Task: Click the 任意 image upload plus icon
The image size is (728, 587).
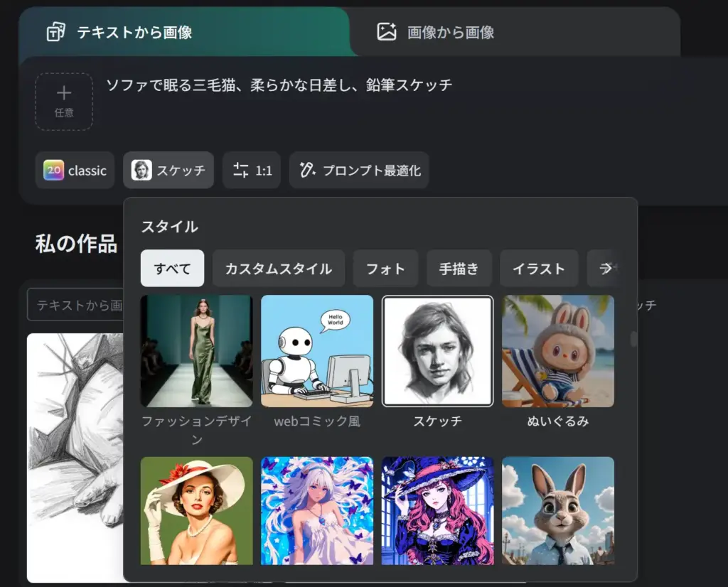Action: click(63, 93)
